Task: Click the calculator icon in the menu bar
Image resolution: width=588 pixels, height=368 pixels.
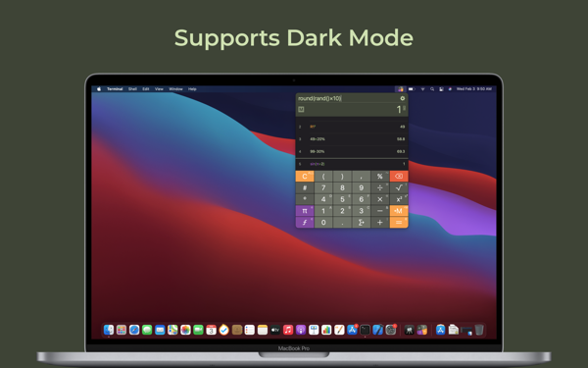Action: [401, 89]
